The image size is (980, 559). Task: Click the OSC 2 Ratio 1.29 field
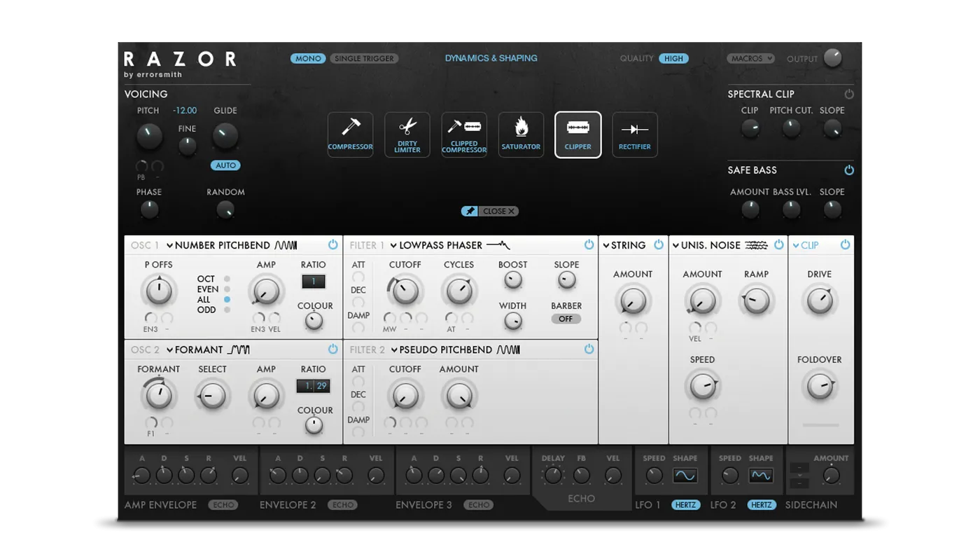click(x=313, y=386)
